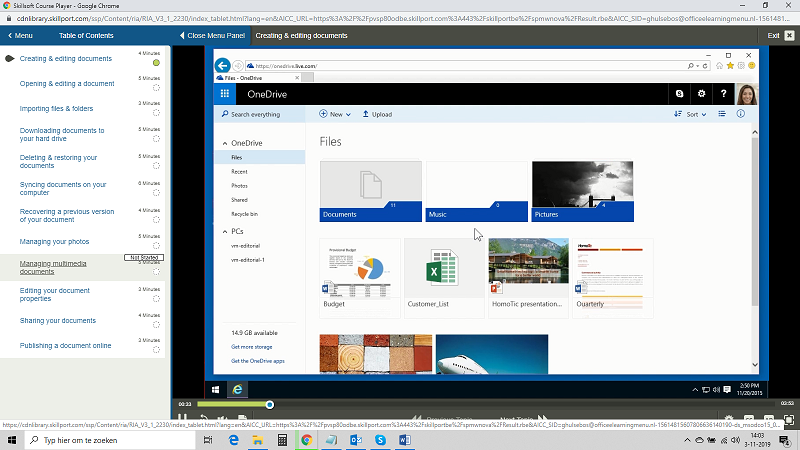
Task: Click Close Menu Panel
Action: click(212, 35)
